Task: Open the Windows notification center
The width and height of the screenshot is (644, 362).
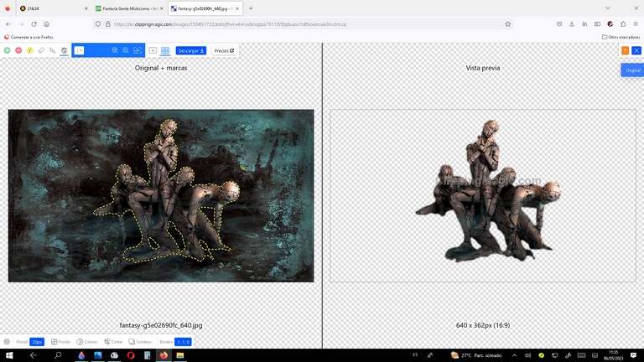Action: click(x=633, y=355)
